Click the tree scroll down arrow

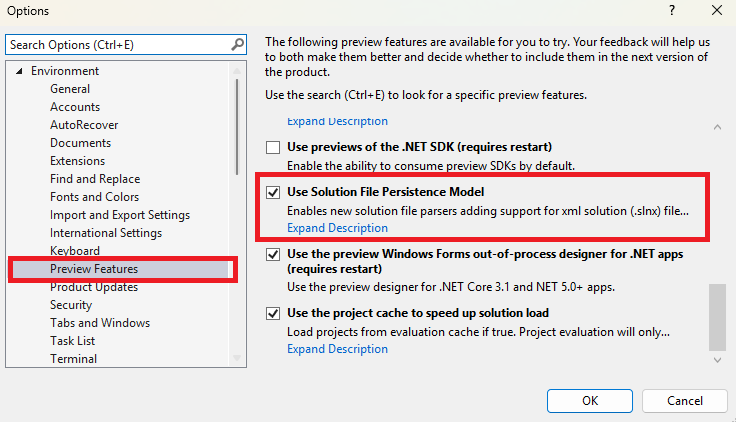237,358
